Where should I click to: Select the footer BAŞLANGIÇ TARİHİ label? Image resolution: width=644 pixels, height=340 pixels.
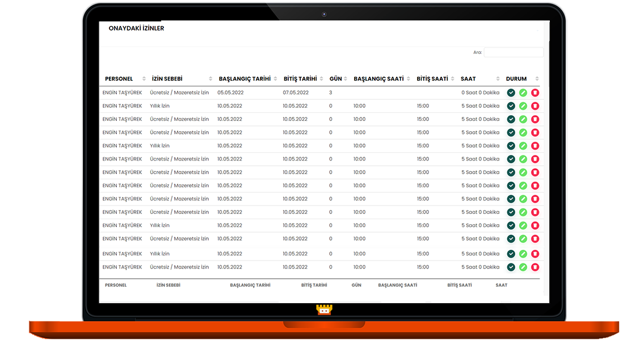point(250,285)
